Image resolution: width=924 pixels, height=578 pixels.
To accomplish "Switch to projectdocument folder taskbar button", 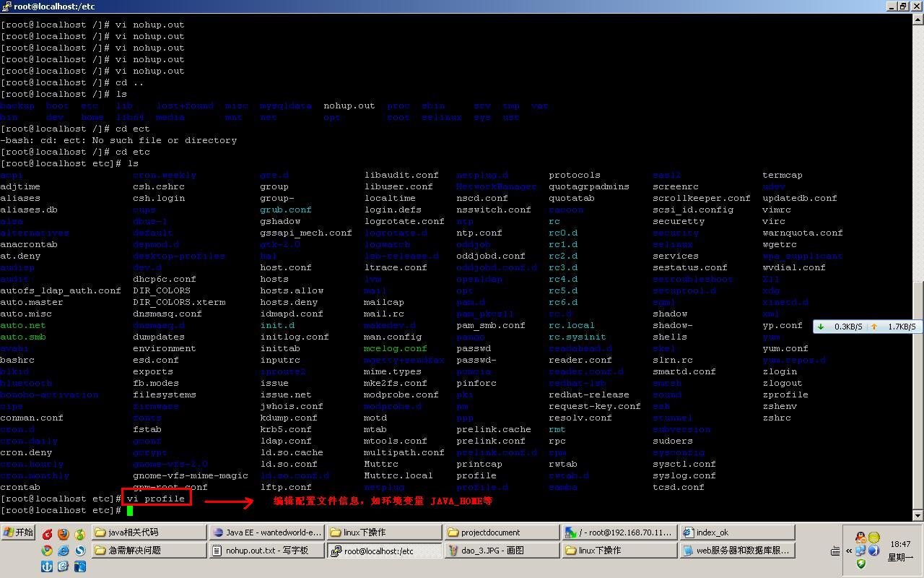I will click(x=501, y=532).
